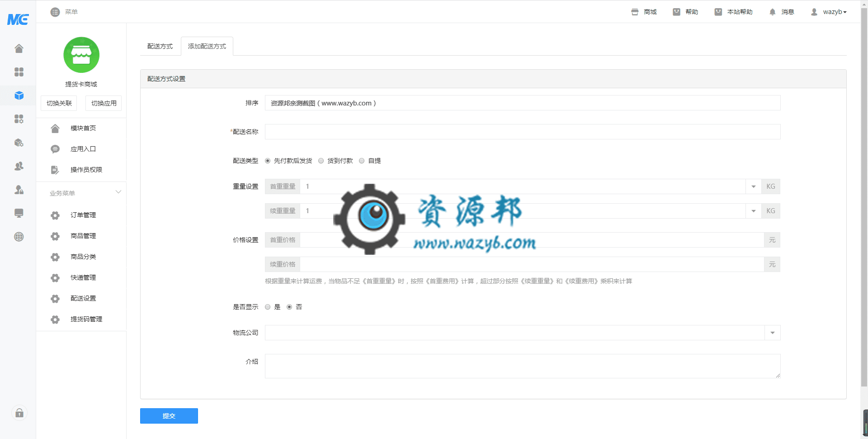Open 配送设置 menu link
Screen dimensions: 868x439
click(83, 298)
